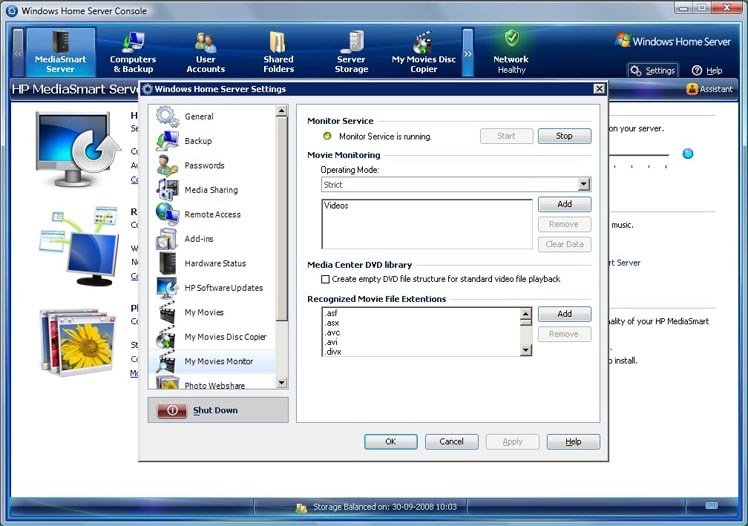Open Server Storage tab icon

pyautogui.click(x=352, y=42)
